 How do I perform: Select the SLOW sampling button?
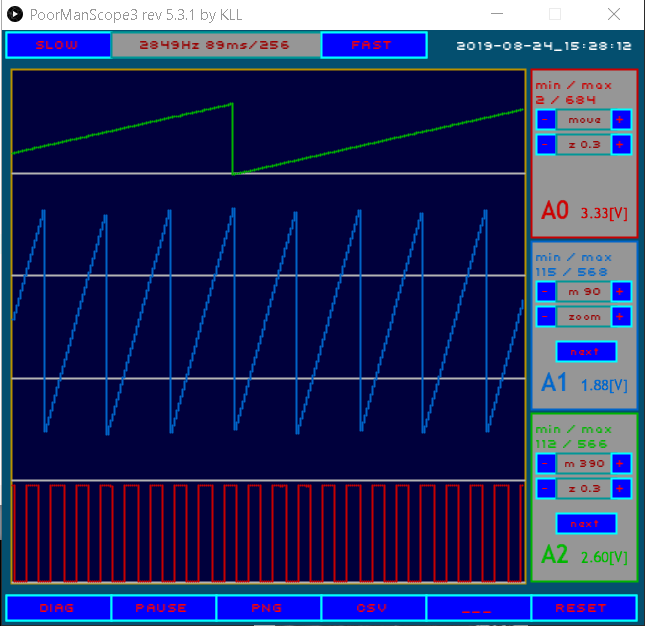click(x=58, y=45)
